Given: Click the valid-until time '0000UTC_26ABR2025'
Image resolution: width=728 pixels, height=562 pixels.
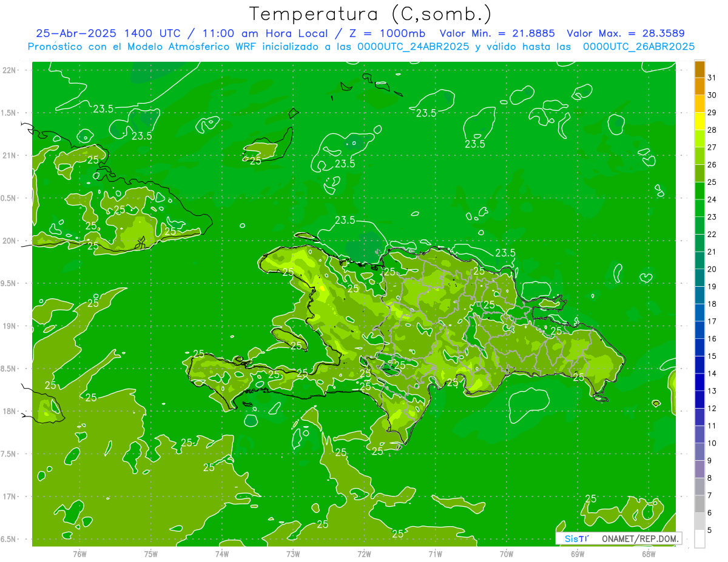Looking at the screenshot, I should click(x=639, y=46).
